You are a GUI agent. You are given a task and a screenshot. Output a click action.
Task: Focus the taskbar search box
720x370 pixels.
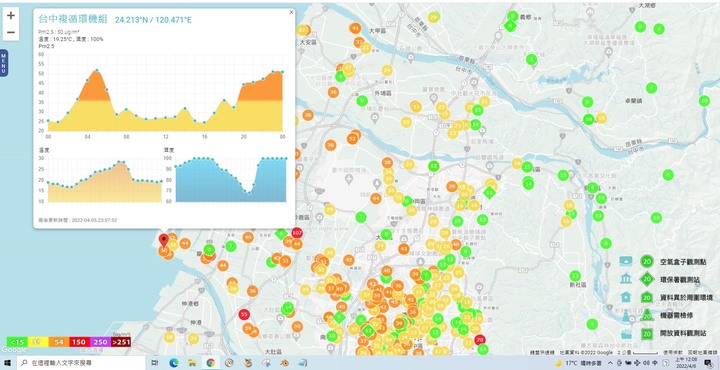point(81,363)
